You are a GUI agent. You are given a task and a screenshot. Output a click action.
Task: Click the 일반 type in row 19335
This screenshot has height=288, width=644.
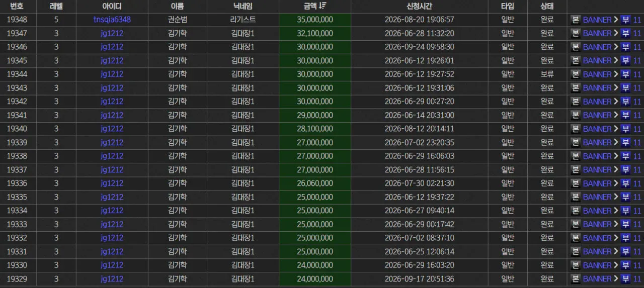click(508, 197)
